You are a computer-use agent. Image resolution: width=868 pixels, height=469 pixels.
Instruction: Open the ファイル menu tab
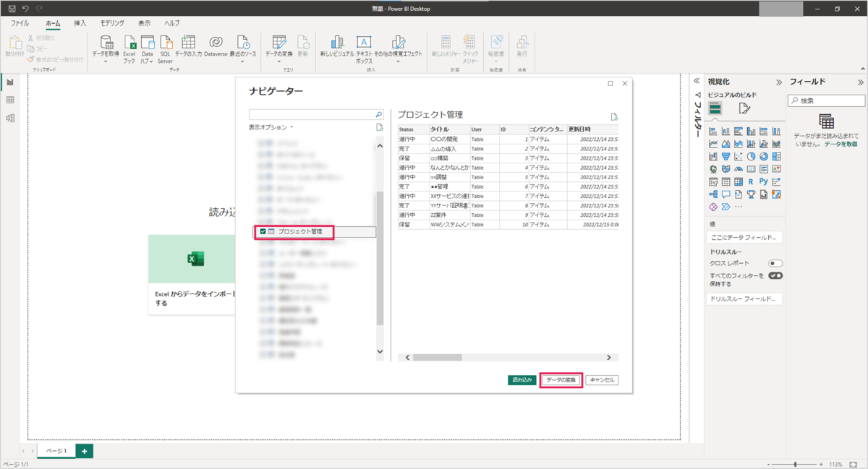(20, 24)
